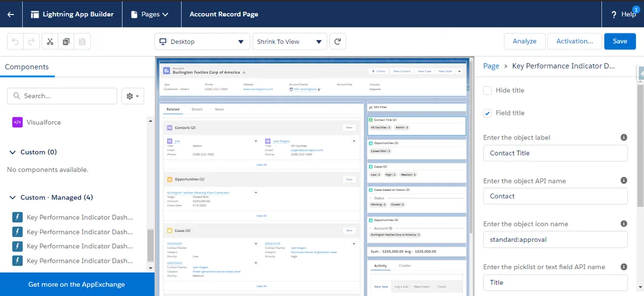Select the New Event tab

pyautogui.click(x=421, y=287)
